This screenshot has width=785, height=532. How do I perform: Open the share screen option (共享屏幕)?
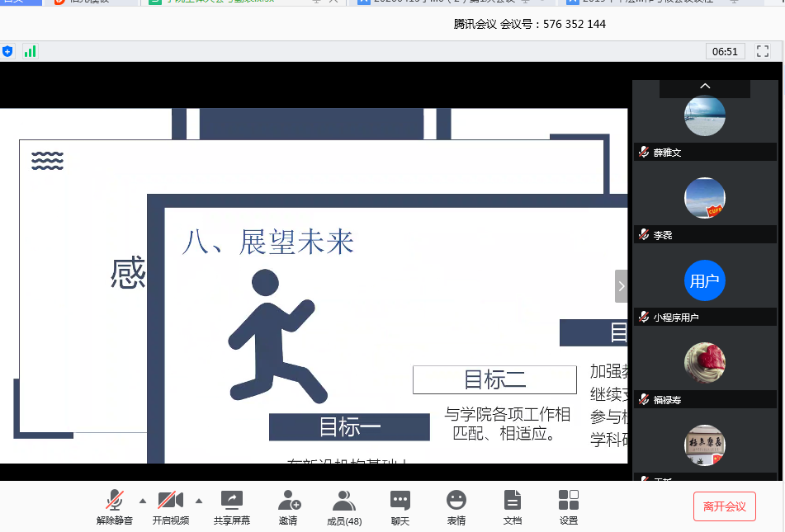pyautogui.click(x=232, y=501)
